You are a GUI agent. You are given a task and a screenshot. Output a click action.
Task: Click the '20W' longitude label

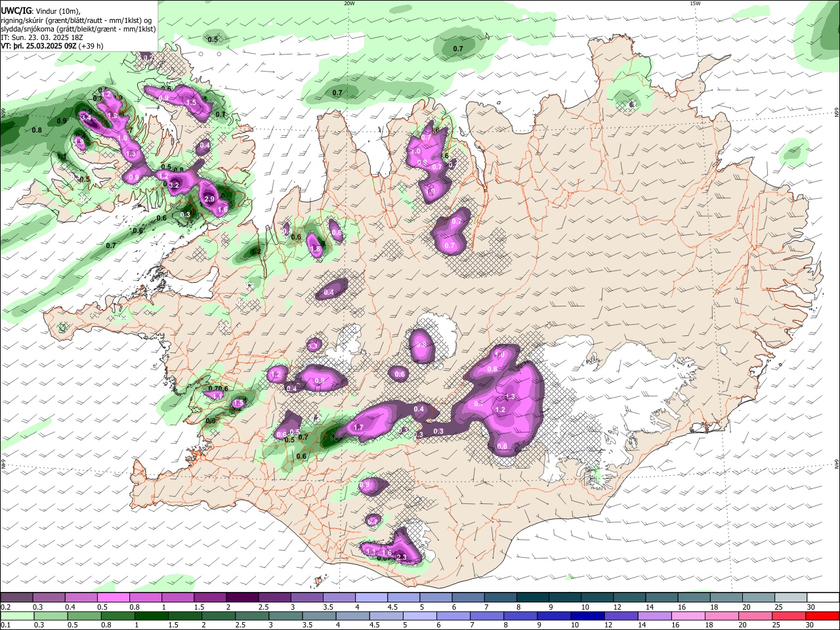349,3
